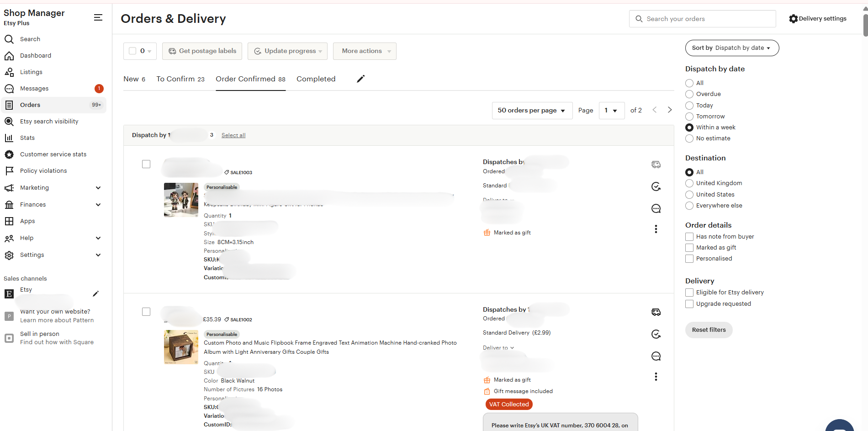The height and width of the screenshot is (431, 868).
Task: Open the 50 orders per page dropdown
Action: [532, 111]
